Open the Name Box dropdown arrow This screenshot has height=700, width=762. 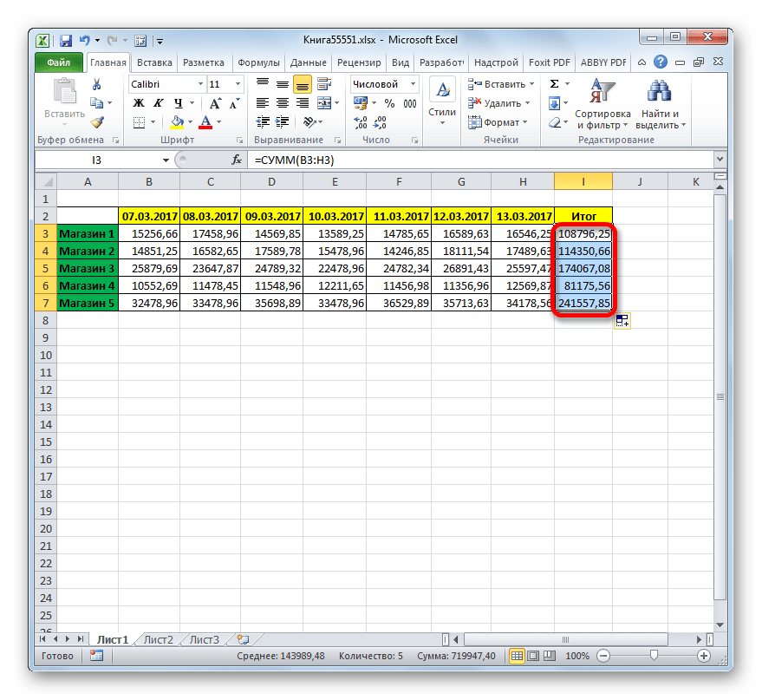pos(166,160)
